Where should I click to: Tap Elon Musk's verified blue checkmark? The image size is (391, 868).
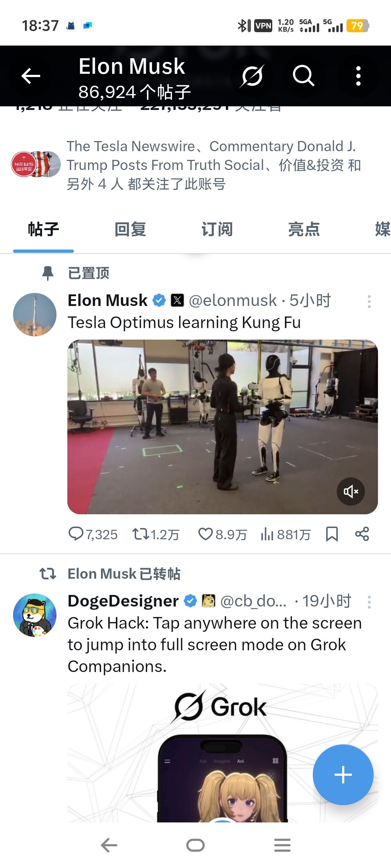(x=159, y=300)
